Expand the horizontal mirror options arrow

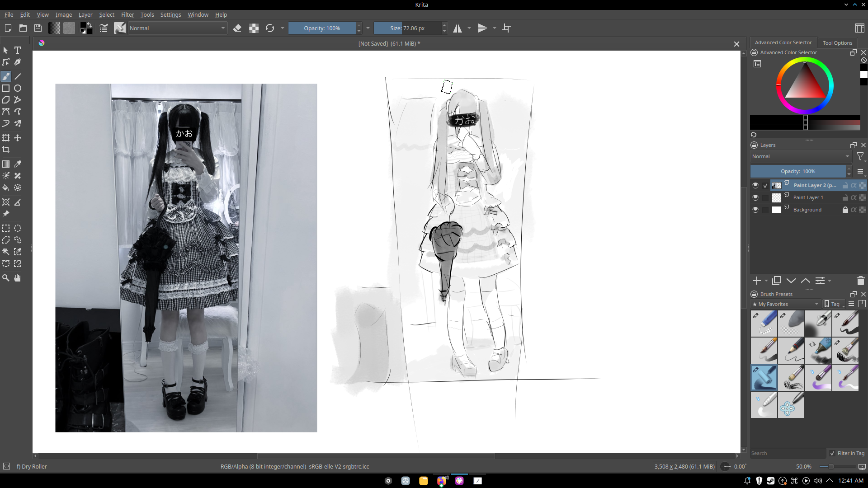(x=469, y=28)
